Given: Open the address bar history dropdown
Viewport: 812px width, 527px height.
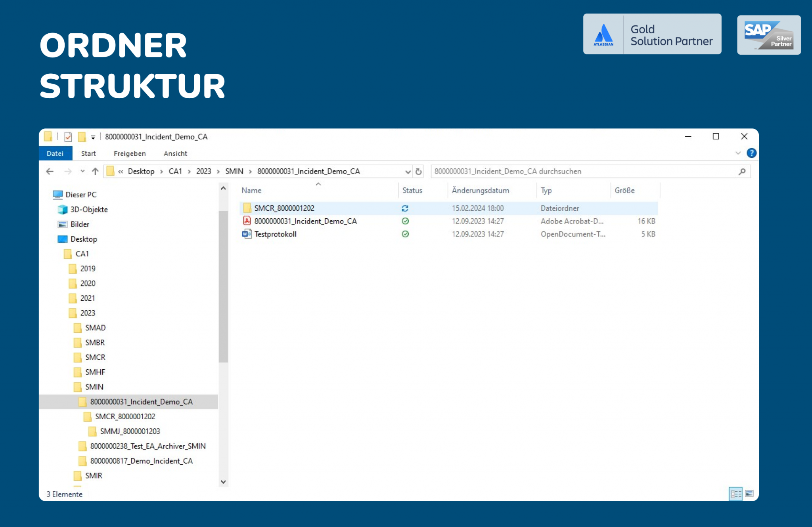Looking at the screenshot, I should click(408, 172).
